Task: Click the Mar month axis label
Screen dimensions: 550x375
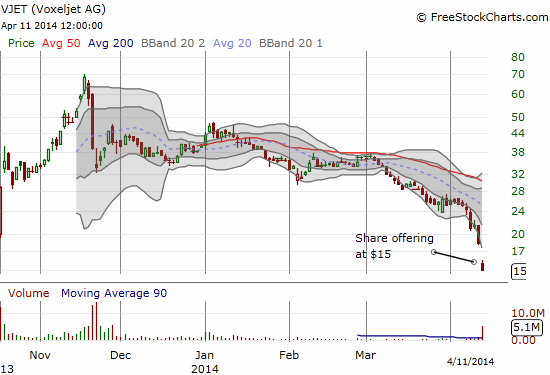Action: 365,355
